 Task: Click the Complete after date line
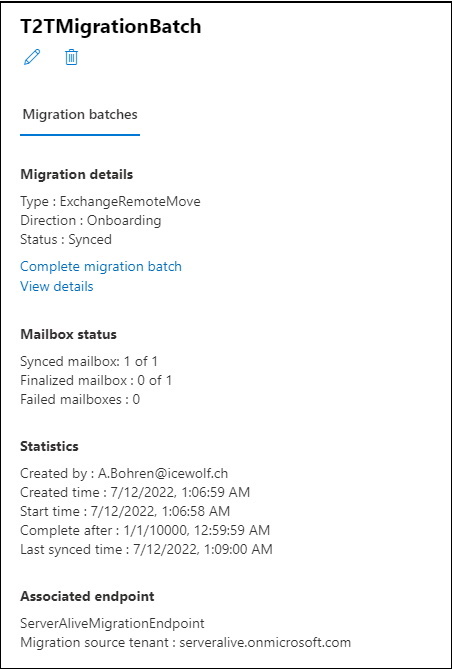pos(145,530)
